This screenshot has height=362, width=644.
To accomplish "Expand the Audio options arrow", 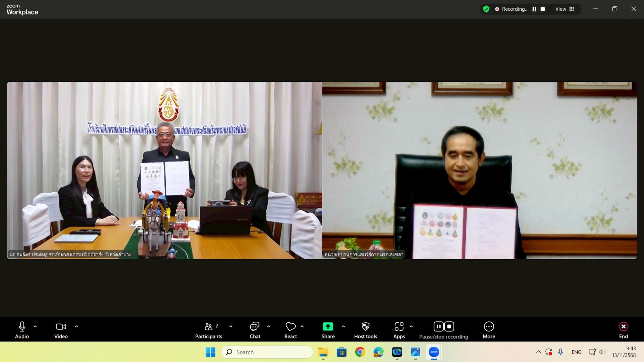I will (x=35, y=326).
